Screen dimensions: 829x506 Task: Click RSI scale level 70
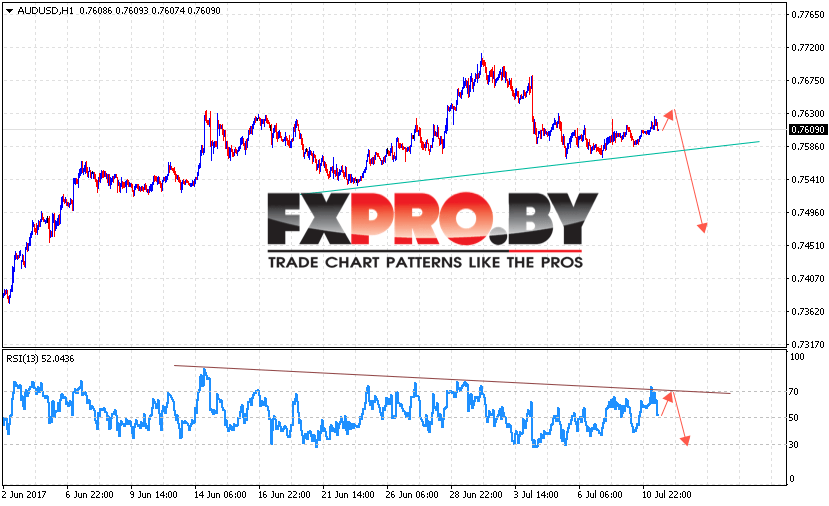click(x=794, y=392)
